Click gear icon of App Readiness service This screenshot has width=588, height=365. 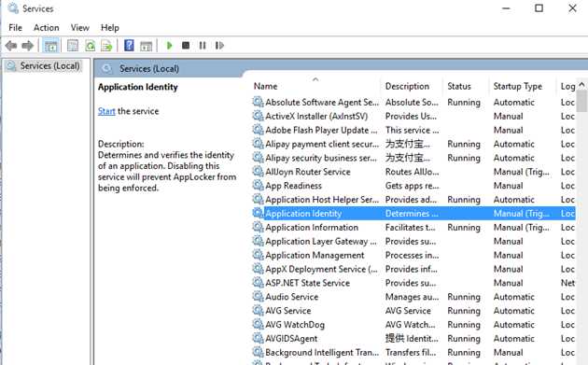point(258,185)
